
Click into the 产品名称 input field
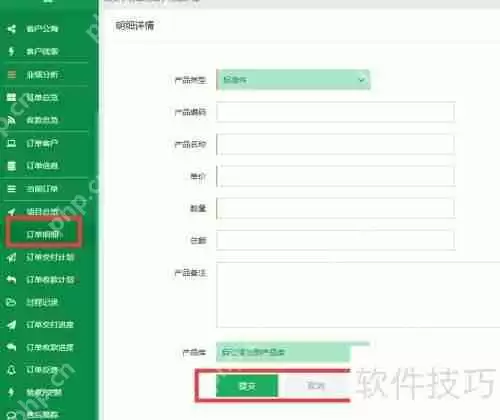[335, 144]
